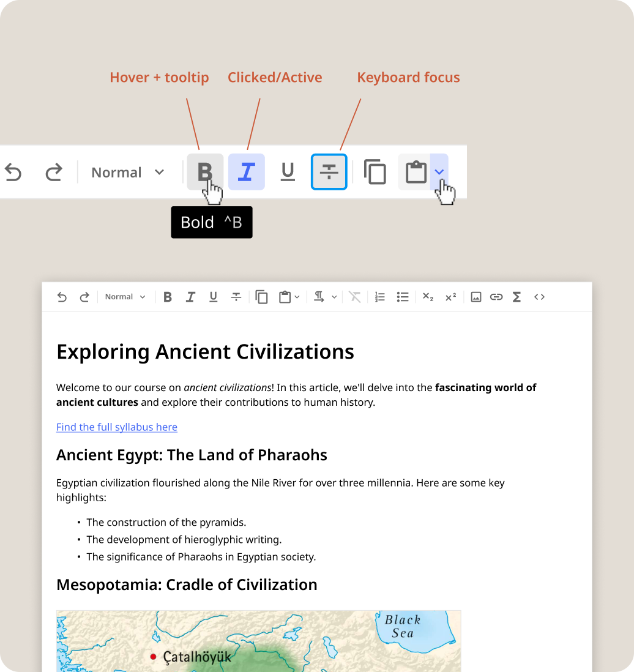Toggle the large Underline button

point(288,172)
